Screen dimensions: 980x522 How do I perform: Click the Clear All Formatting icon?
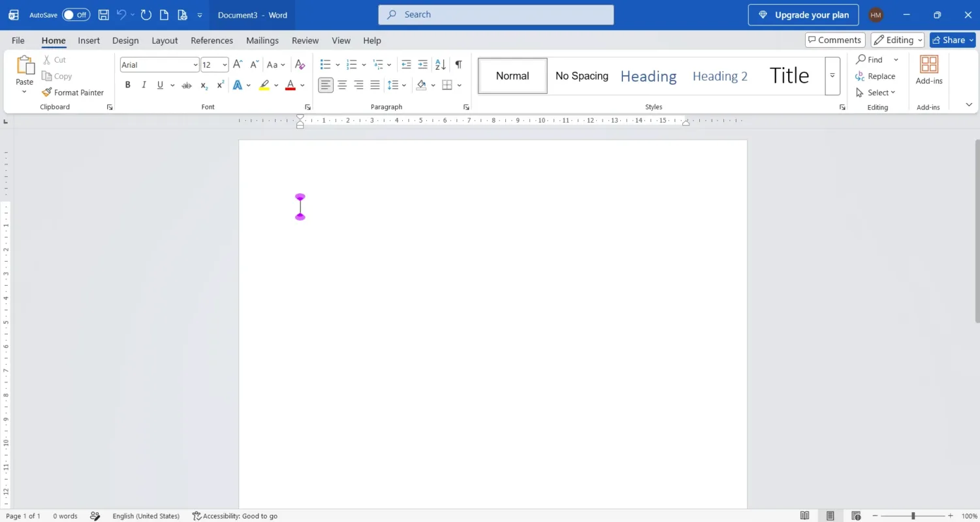point(300,65)
